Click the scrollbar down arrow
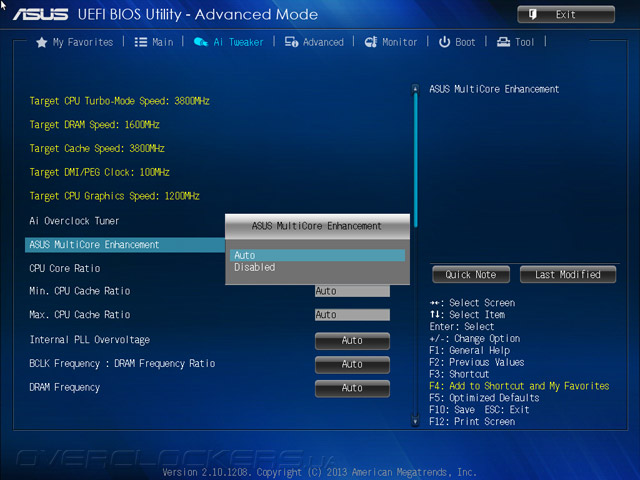This screenshot has width=640, height=480. tap(415, 421)
